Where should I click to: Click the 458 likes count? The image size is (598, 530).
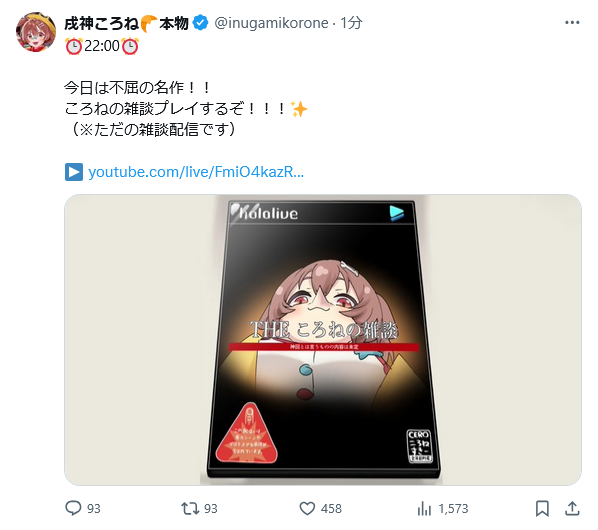331,509
